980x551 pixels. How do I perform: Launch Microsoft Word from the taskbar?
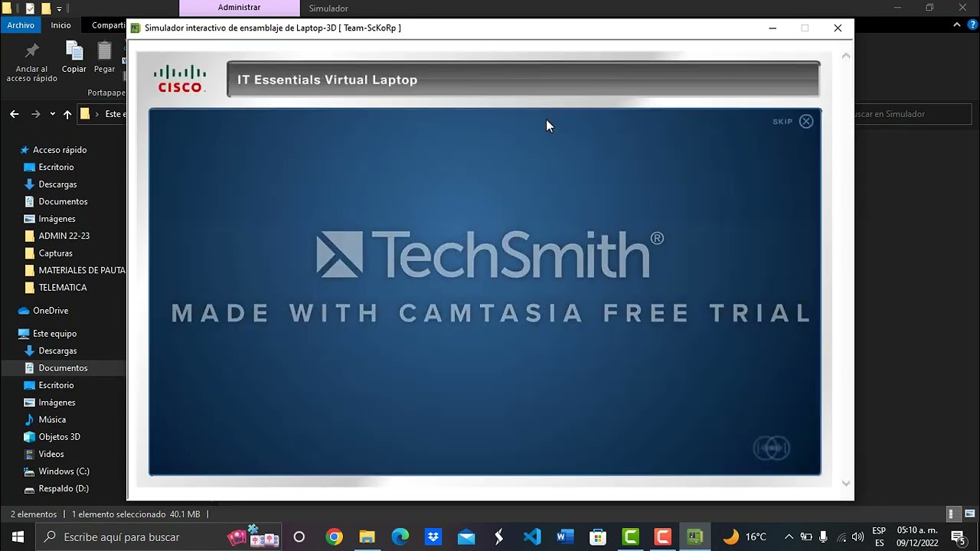coord(565,537)
